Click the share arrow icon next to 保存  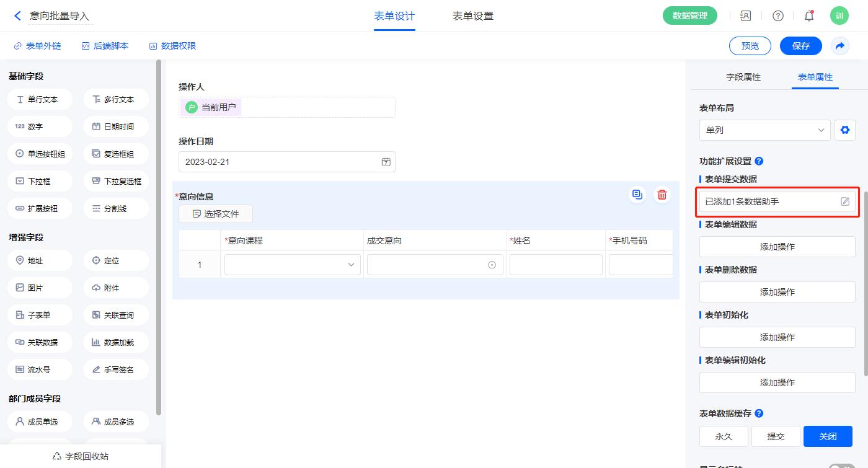(840, 46)
